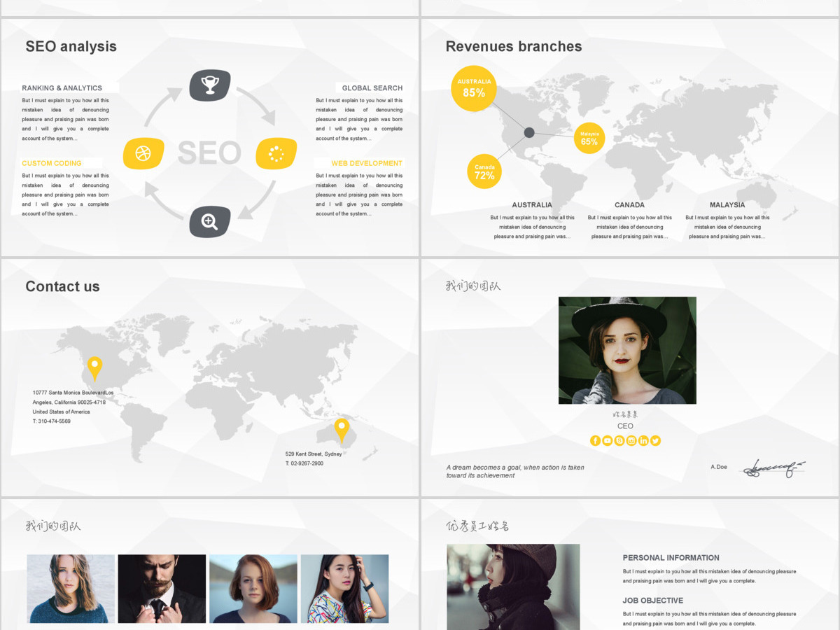The height and width of the screenshot is (630, 840).
Task: Click the paragraph under RANKING & ANALYTICS
Action: 65,120
